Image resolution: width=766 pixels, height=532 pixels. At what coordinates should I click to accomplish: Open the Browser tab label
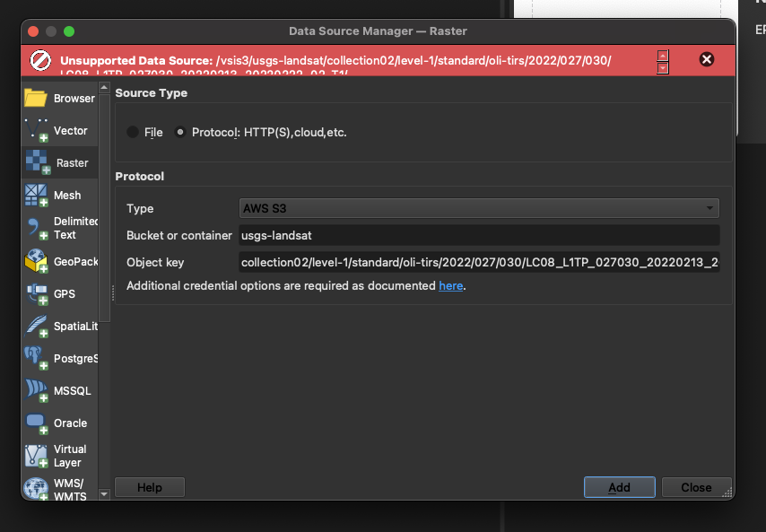(74, 98)
